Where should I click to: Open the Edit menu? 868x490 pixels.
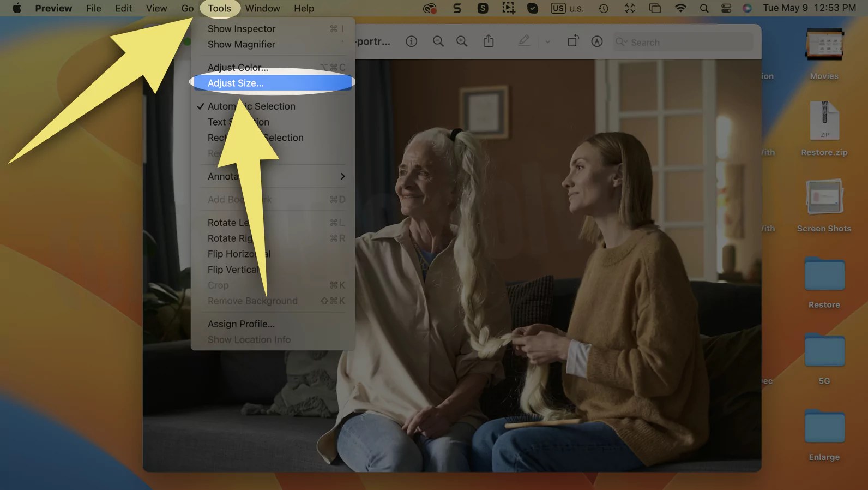pyautogui.click(x=124, y=8)
